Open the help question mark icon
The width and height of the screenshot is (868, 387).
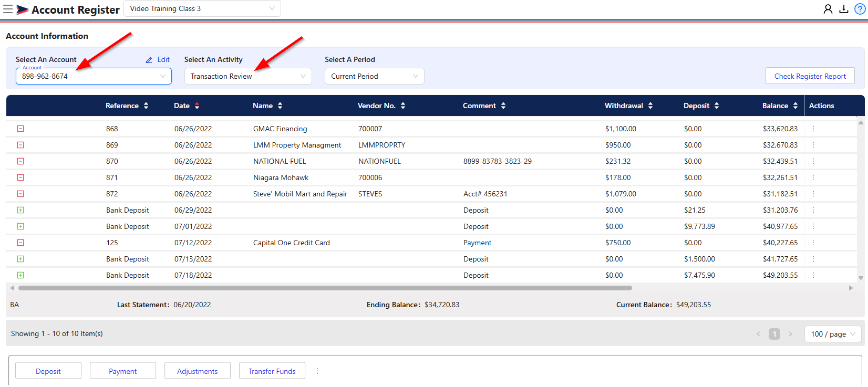point(860,9)
